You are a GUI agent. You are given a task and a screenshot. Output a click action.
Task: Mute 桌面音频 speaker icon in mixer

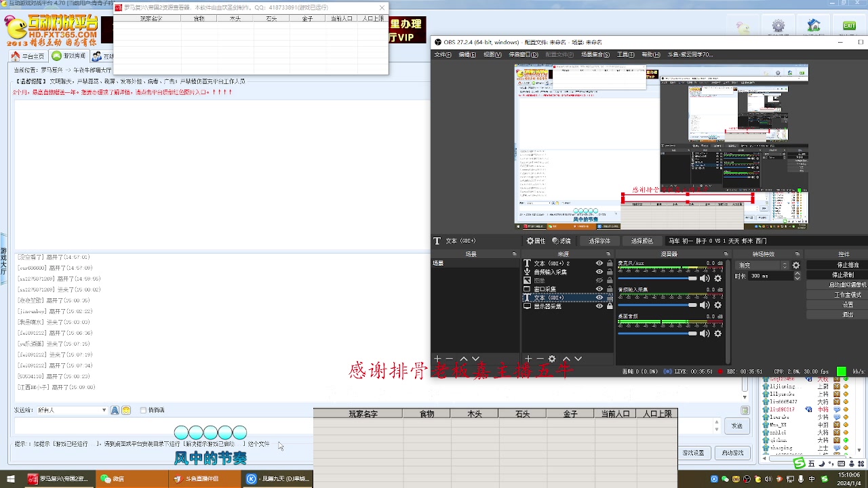point(705,333)
